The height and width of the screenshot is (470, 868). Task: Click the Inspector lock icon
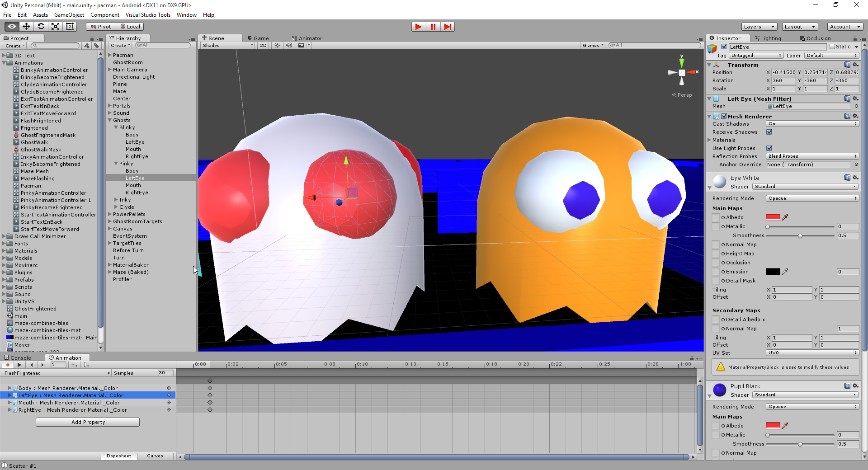pos(855,38)
